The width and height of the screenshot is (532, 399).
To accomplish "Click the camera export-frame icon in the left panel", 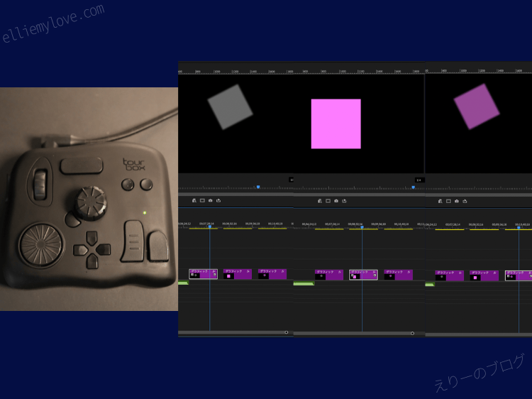I will pos(211,201).
